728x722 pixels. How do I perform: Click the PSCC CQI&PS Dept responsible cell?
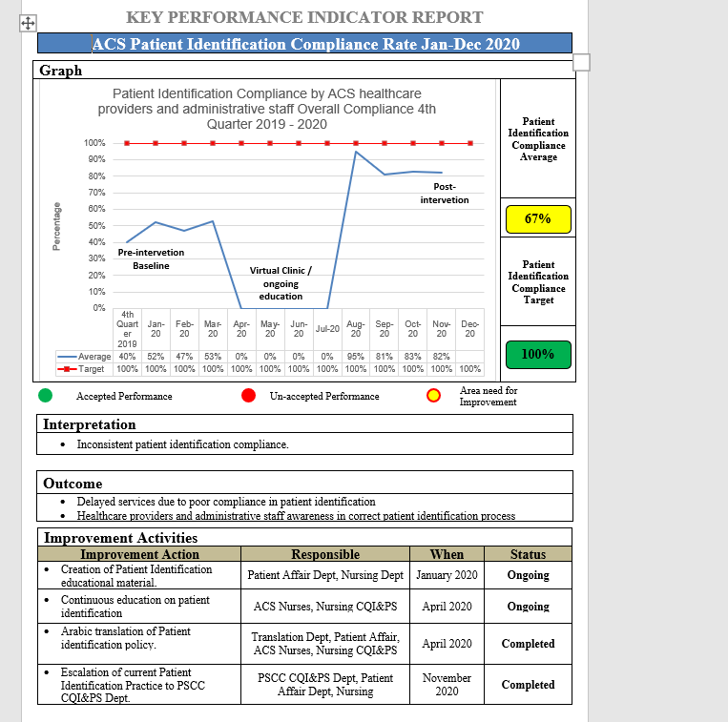tap(325, 685)
